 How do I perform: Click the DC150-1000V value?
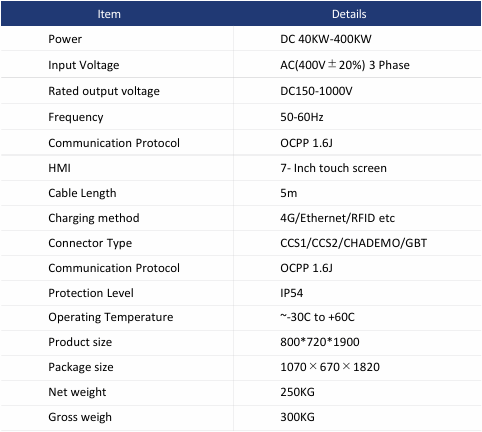click(316, 91)
